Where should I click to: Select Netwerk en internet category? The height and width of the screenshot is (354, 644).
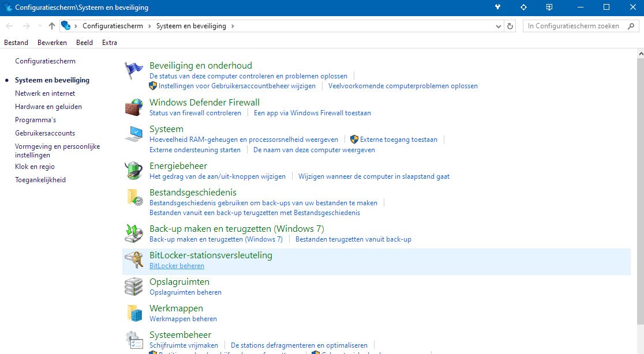pos(45,93)
